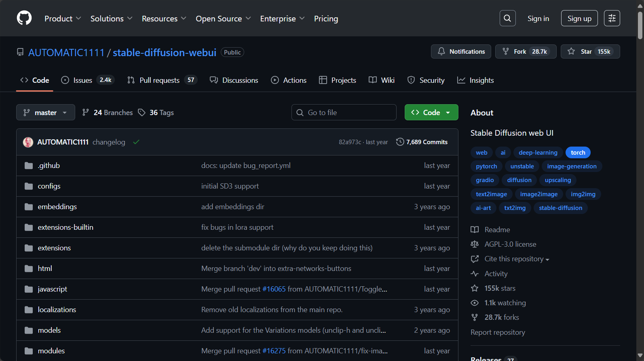This screenshot has height=361, width=644.
Task: Click the Report repository link
Action: (x=498, y=332)
